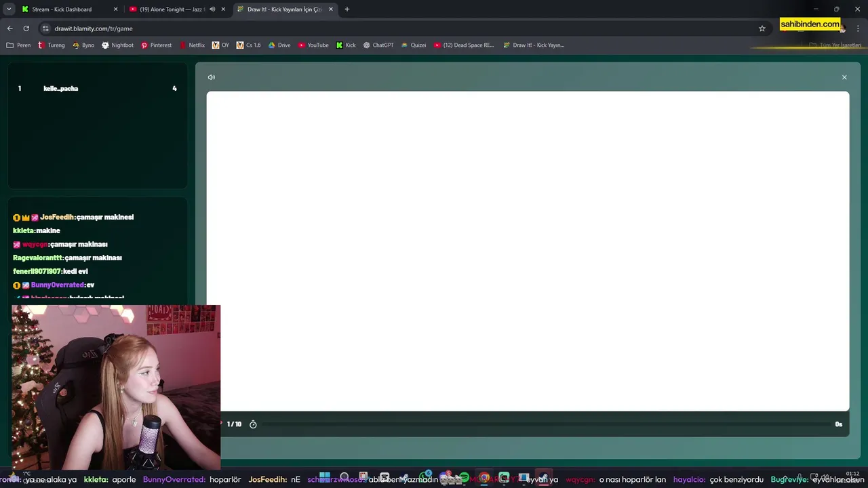The image size is (868, 488).
Task: Click the round timer icon beside 1/10
Action: click(x=253, y=424)
